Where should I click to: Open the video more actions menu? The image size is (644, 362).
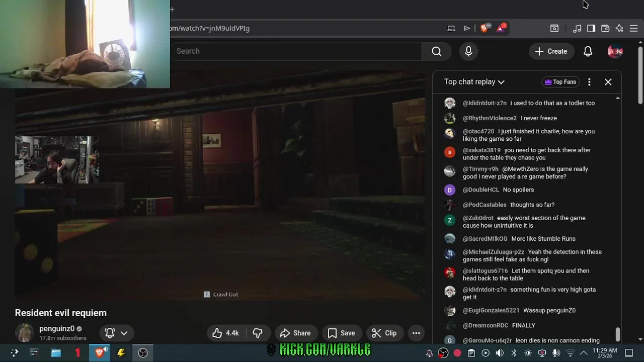[416, 333]
